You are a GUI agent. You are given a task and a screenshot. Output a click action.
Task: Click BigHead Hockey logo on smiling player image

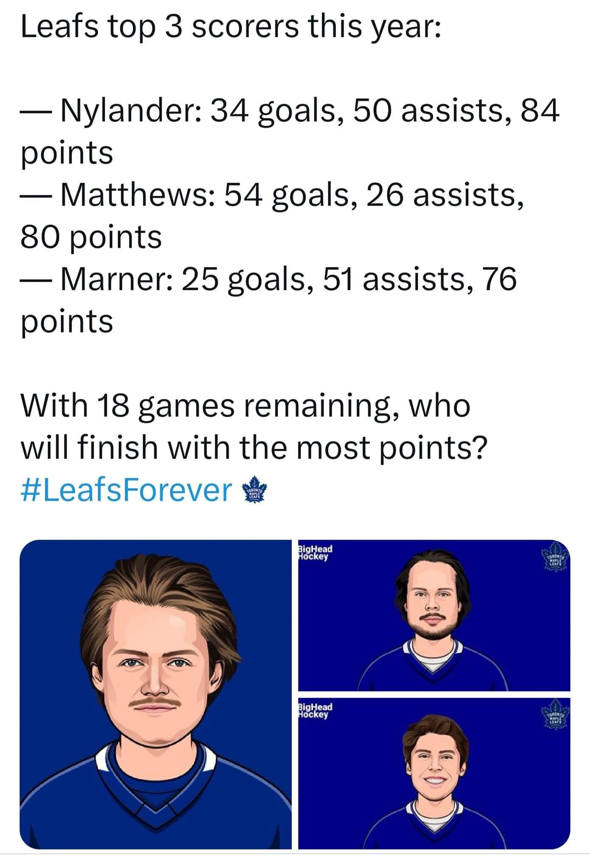315,710
